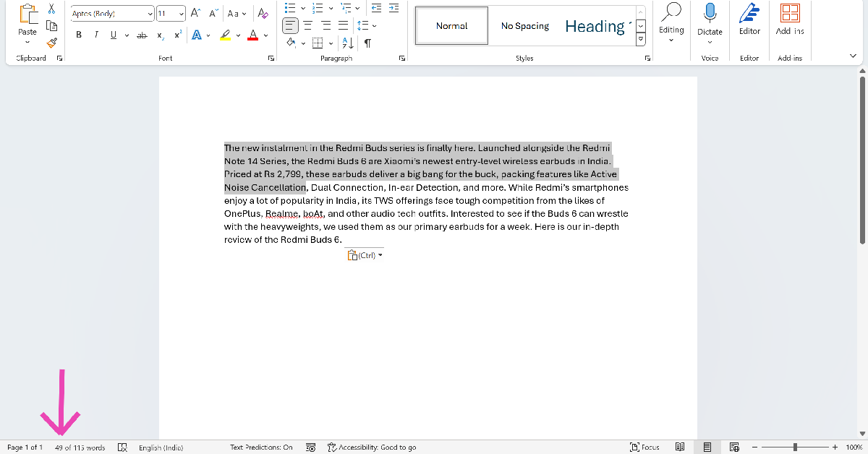Image resolution: width=868 pixels, height=454 pixels.
Task: Click the Increase Indent icon
Action: pyautogui.click(x=393, y=8)
